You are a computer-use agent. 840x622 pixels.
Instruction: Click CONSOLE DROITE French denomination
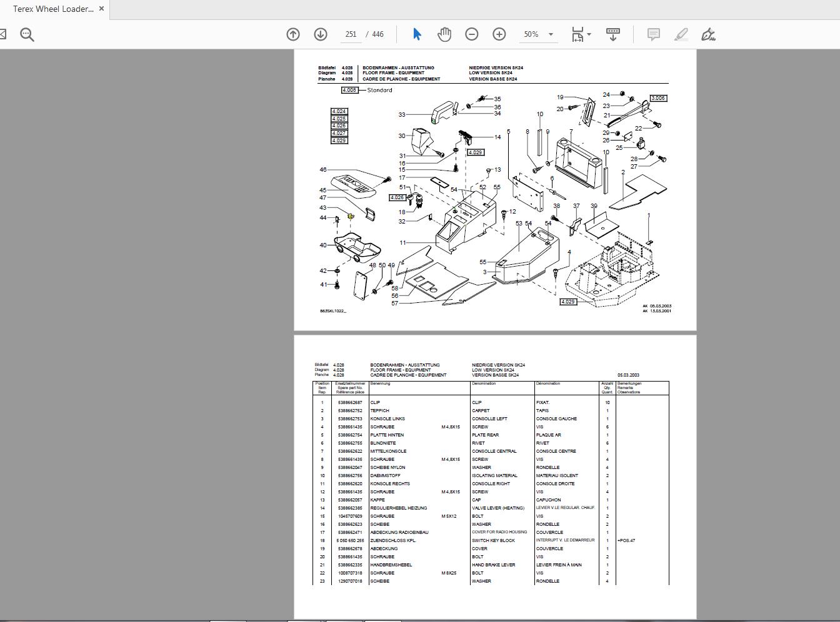click(555, 484)
